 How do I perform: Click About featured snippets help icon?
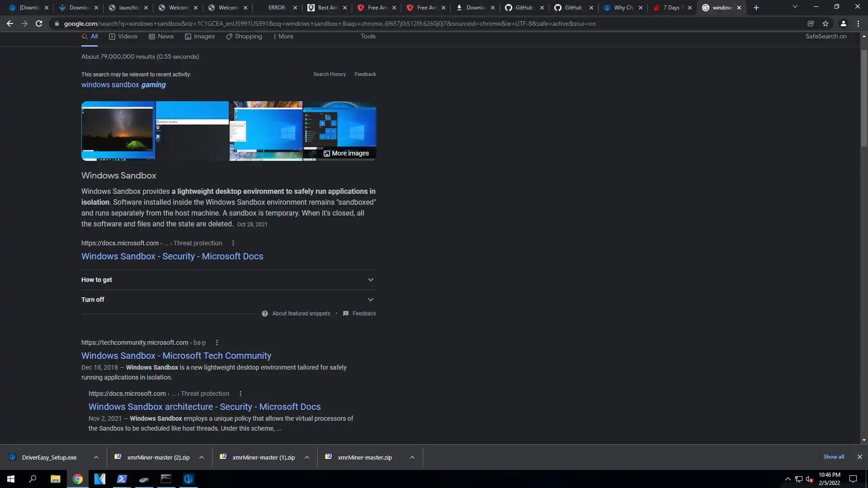coord(265,314)
